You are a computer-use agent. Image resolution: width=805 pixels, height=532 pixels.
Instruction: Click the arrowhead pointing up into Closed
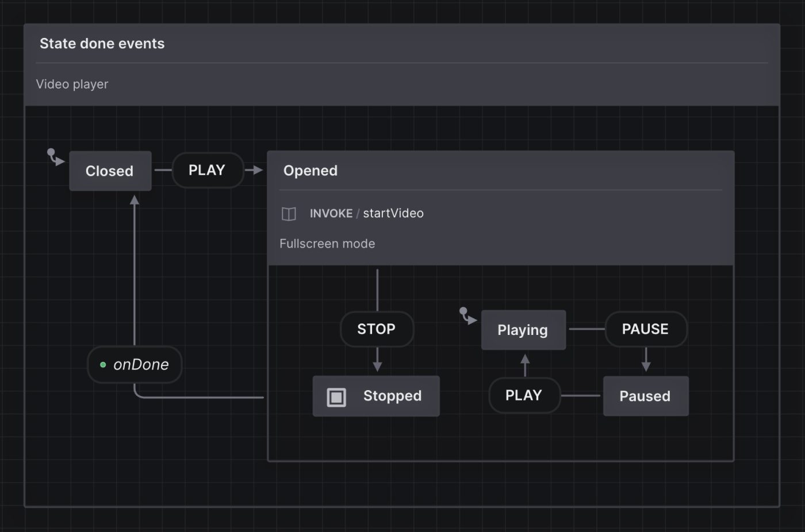point(135,201)
